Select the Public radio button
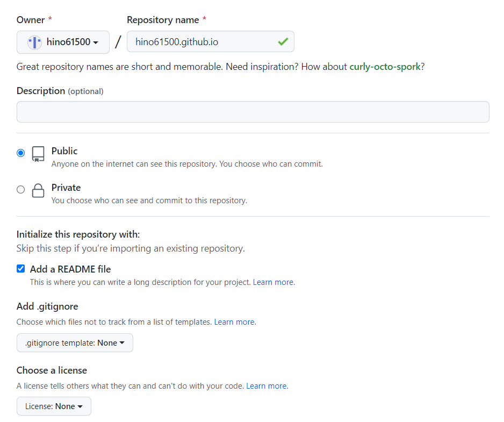 tap(21, 153)
